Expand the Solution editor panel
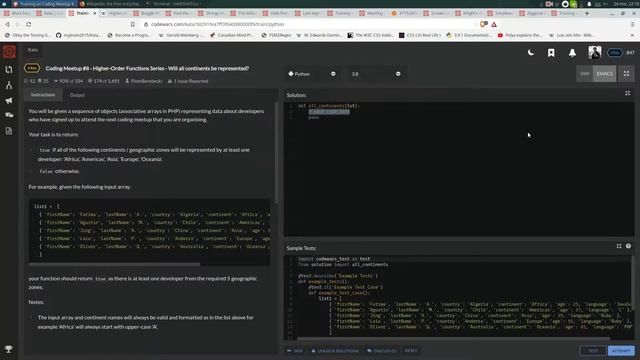 [627, 93]
